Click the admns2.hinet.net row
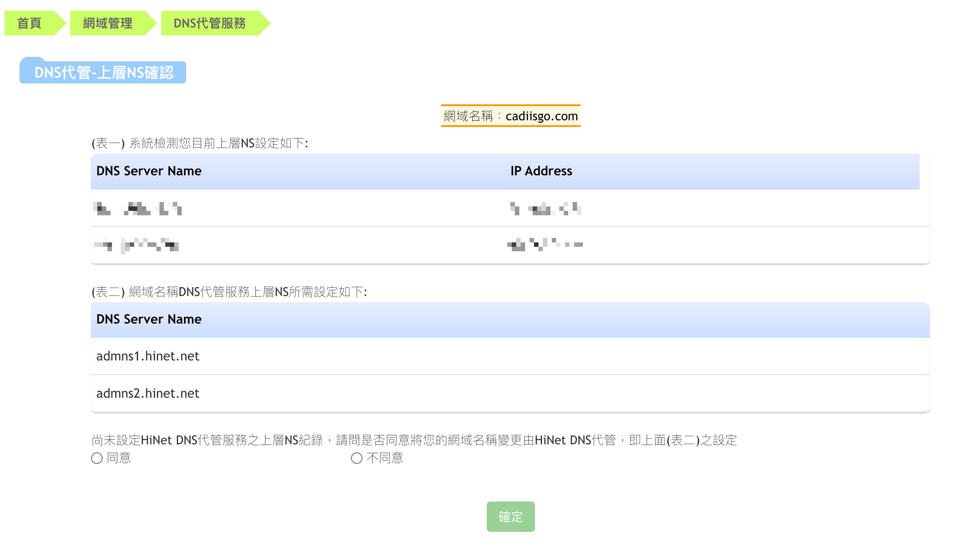Viewport: 980px width, 546px height. [148, 393]
